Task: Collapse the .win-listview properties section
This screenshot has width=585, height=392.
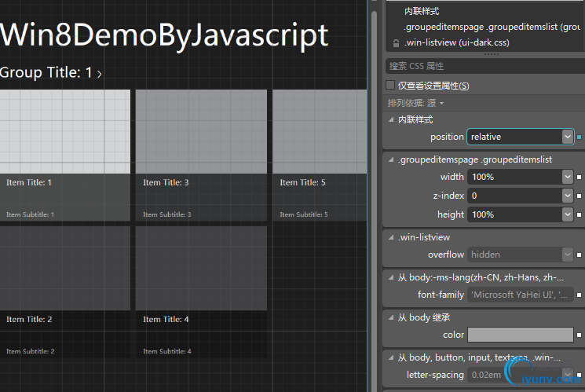Action: [x=392, y=237]
